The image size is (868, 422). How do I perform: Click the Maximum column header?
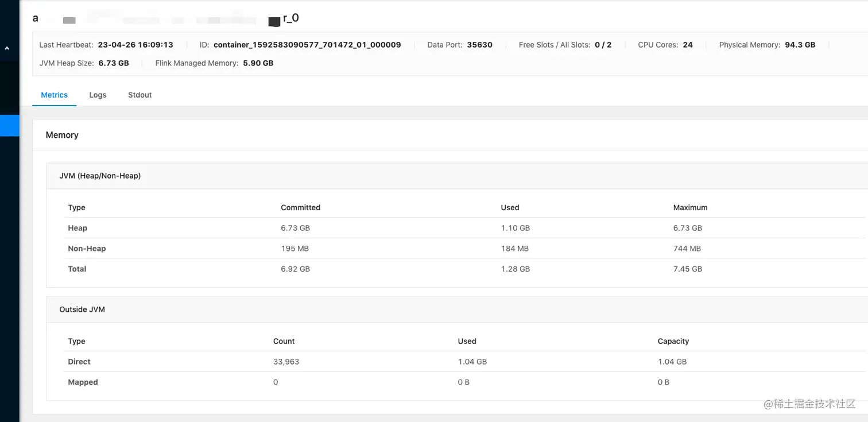(690, 208)
